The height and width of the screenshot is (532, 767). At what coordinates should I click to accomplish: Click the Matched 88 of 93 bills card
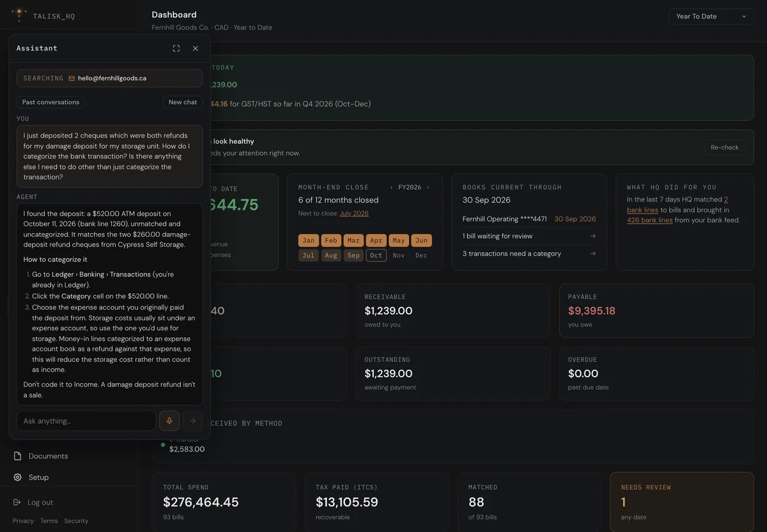[529, 502]
